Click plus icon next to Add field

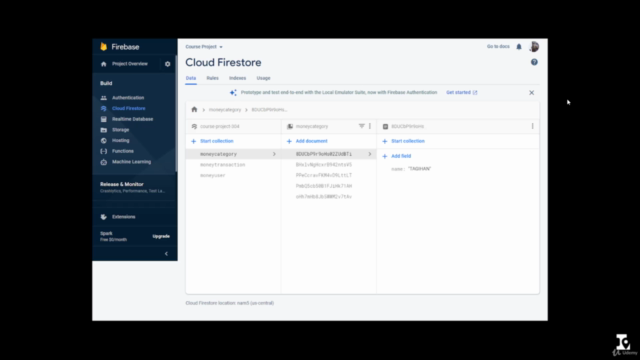tap(384, 156)
